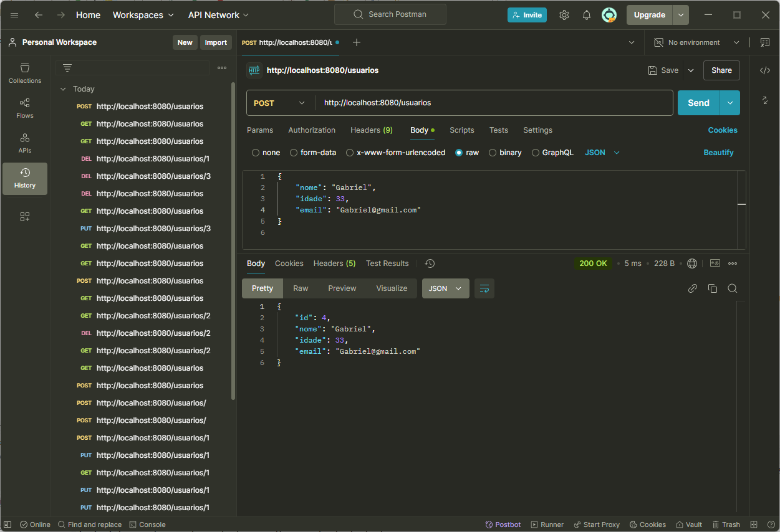
Task: Open the Test Results response tab
Action: [387, 264]
